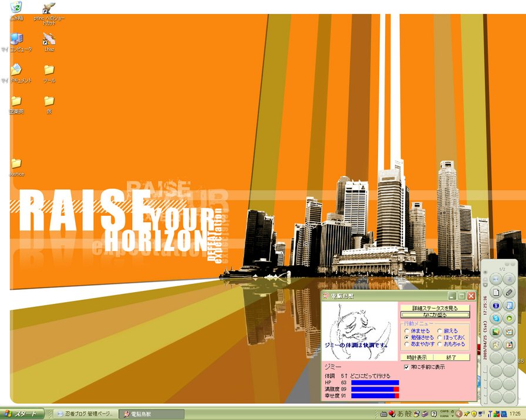
Task: Click the launcher pencil icon
Action: [x=509, y=292]
